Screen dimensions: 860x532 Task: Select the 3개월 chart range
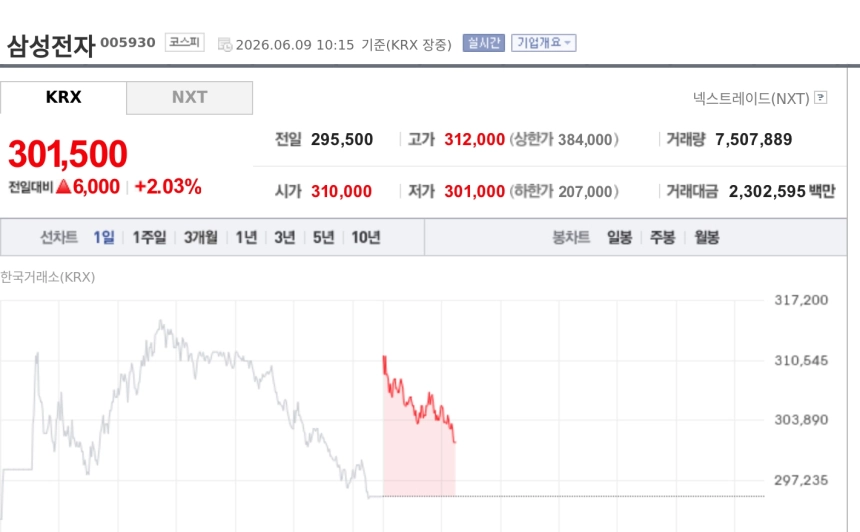coord(201,237)
